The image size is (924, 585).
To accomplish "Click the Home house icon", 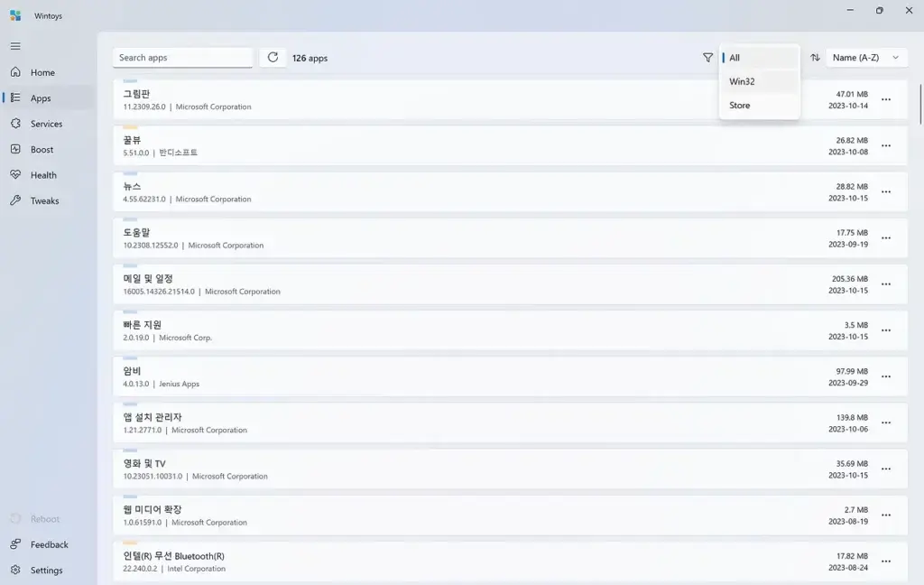I will pos(15,72).
